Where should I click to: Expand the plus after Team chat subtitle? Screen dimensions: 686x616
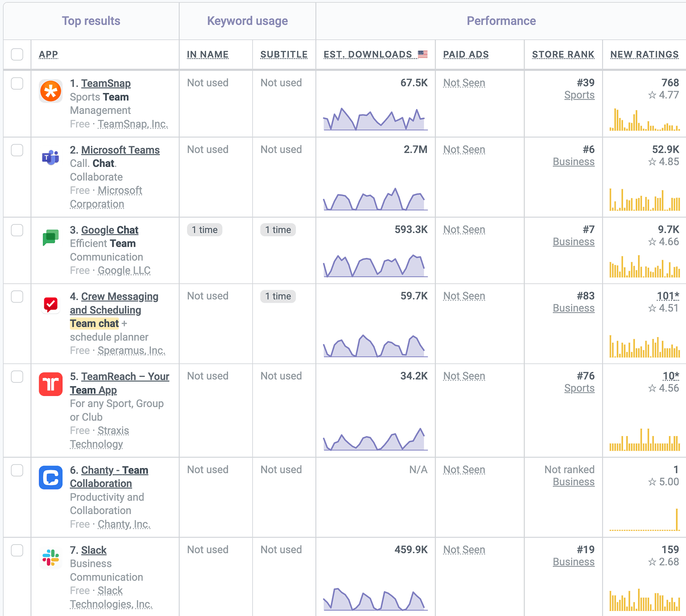pyautogui.click(x=124, y=323)
